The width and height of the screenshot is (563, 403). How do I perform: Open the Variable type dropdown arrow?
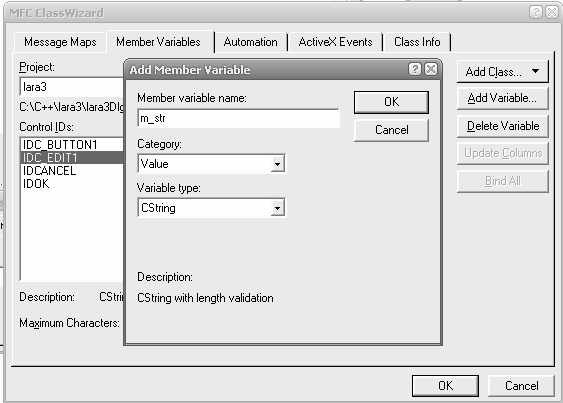click(x=277, y=208)
